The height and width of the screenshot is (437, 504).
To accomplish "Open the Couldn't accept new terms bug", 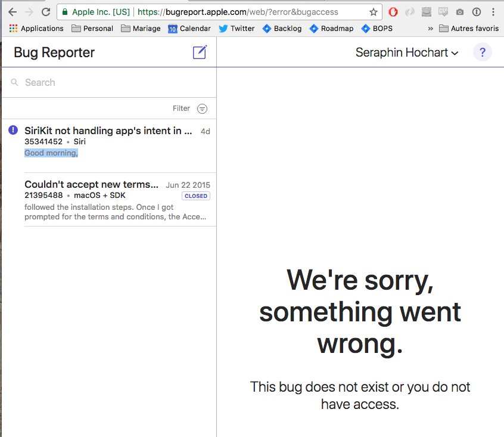I will point(109,200).
